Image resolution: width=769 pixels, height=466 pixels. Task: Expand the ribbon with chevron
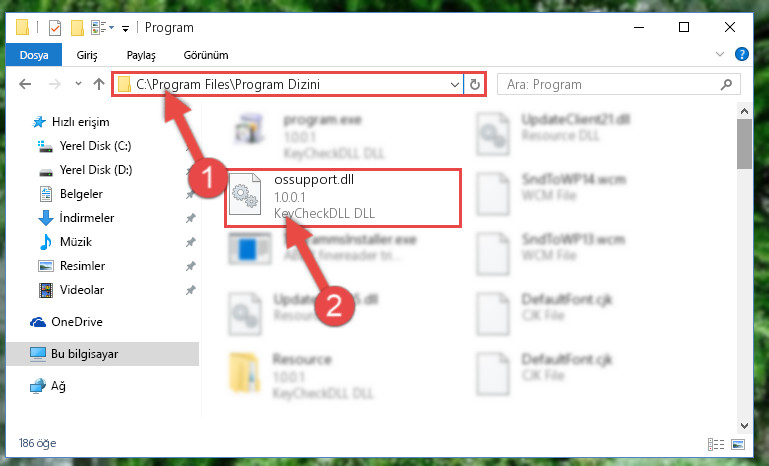point(719,54)
